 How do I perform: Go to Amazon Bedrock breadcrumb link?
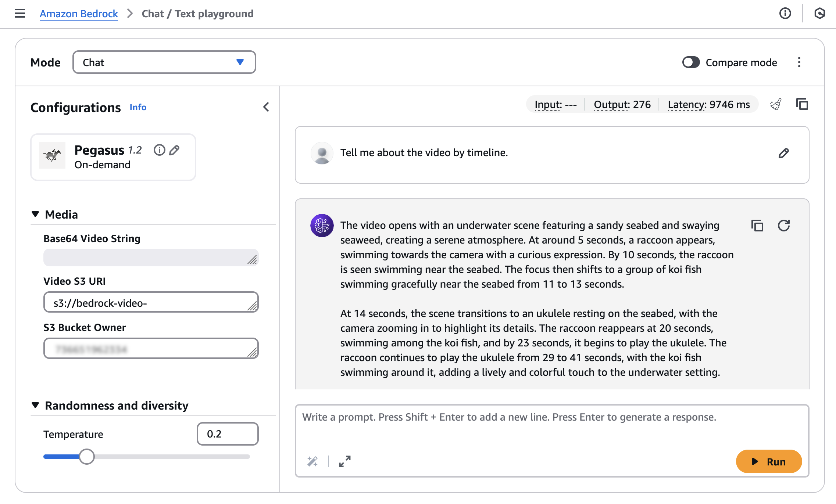[x=79, y=14]
